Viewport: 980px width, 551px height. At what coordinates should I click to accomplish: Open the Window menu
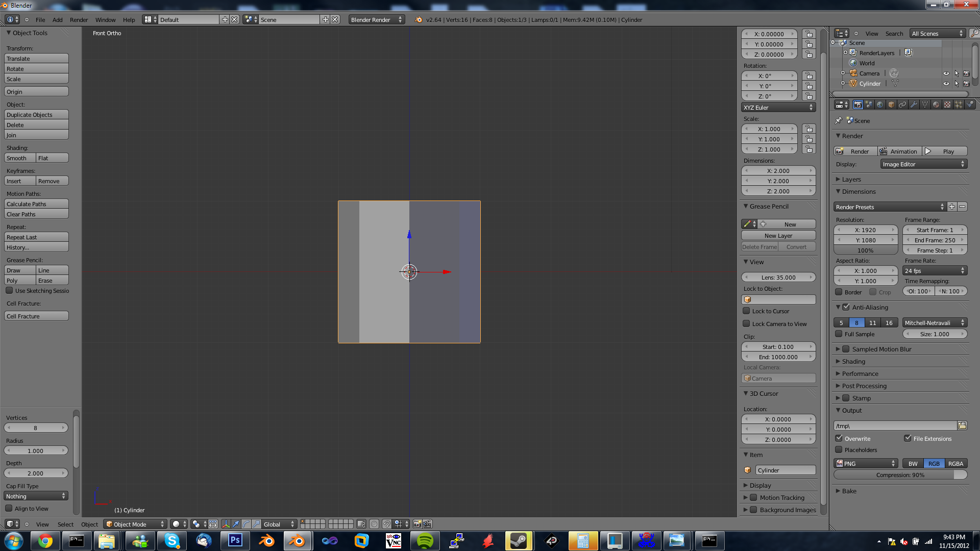[105, 19]
